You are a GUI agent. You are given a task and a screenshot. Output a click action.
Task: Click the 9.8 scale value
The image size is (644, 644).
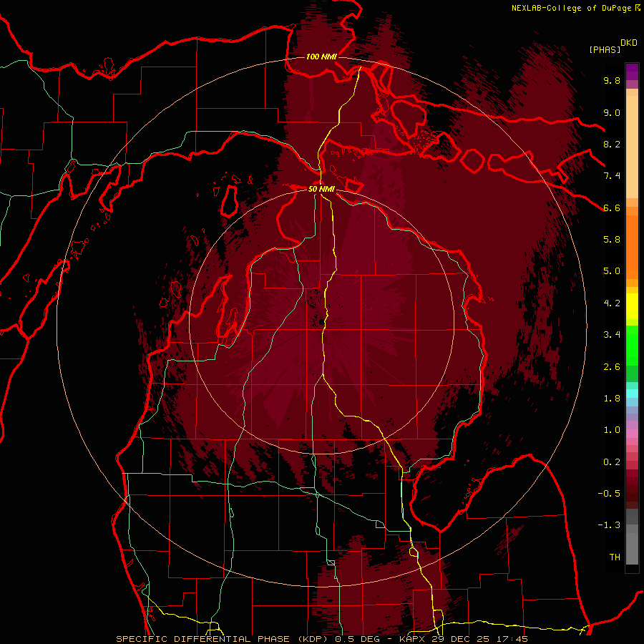(x=612, y=80)
